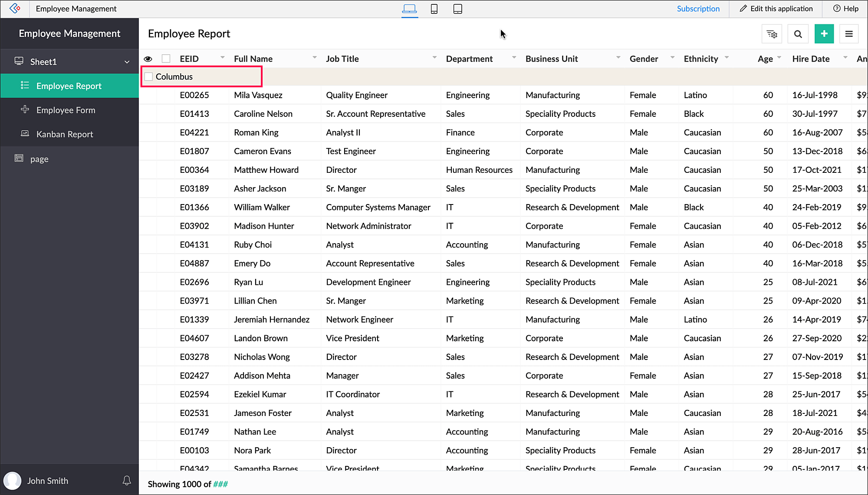The width and height of the screenshot is (868, 495).
Task: Tick the Columbus group checkbox
Action: (x=148, y=77)
